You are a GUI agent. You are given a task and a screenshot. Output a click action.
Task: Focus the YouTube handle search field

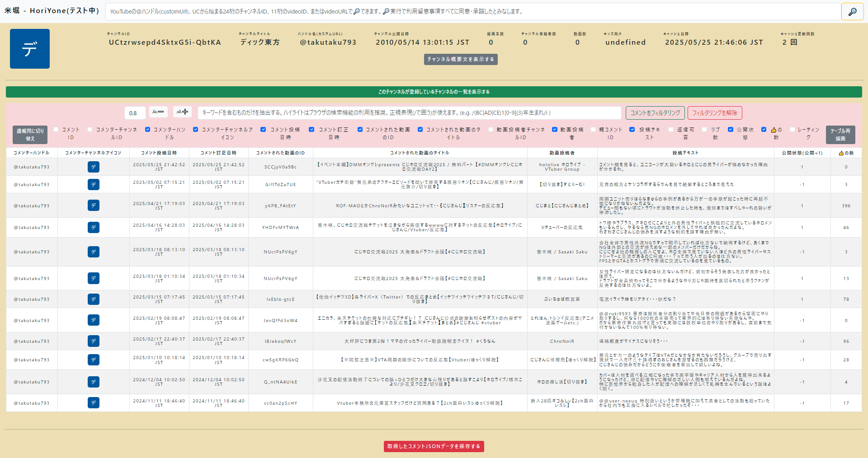pos(473,12)
